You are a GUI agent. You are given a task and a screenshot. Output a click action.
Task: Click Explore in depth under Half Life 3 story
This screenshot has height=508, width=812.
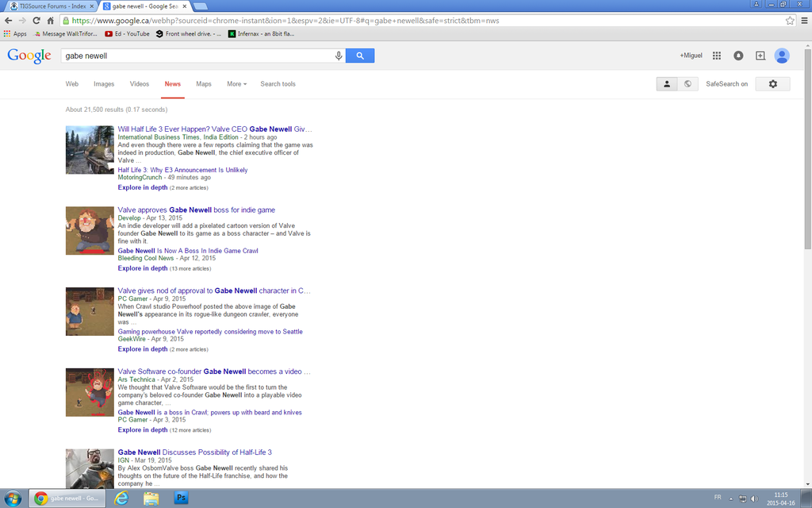click(143, 188)
